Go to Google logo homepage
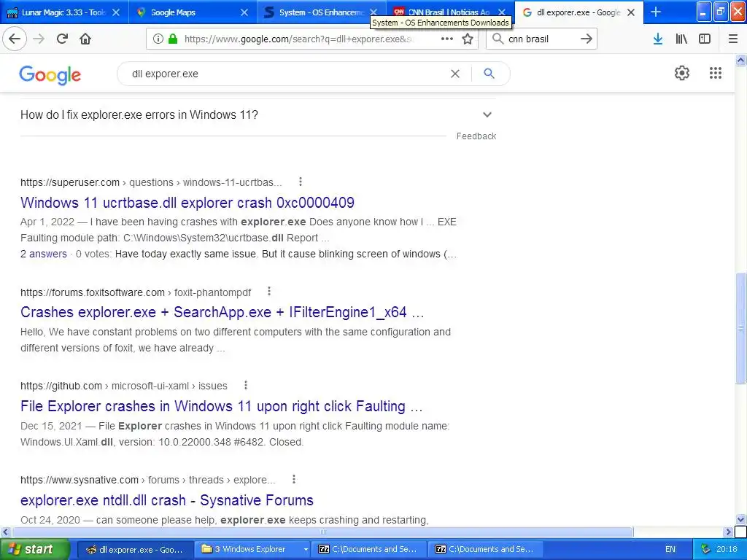 point(50,75)
